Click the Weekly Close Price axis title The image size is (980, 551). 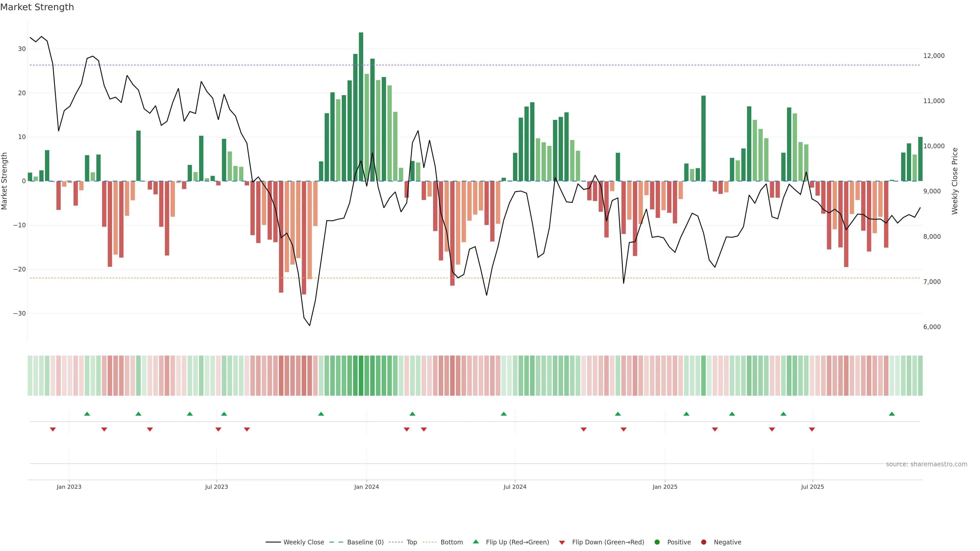(x=954, y=181)
